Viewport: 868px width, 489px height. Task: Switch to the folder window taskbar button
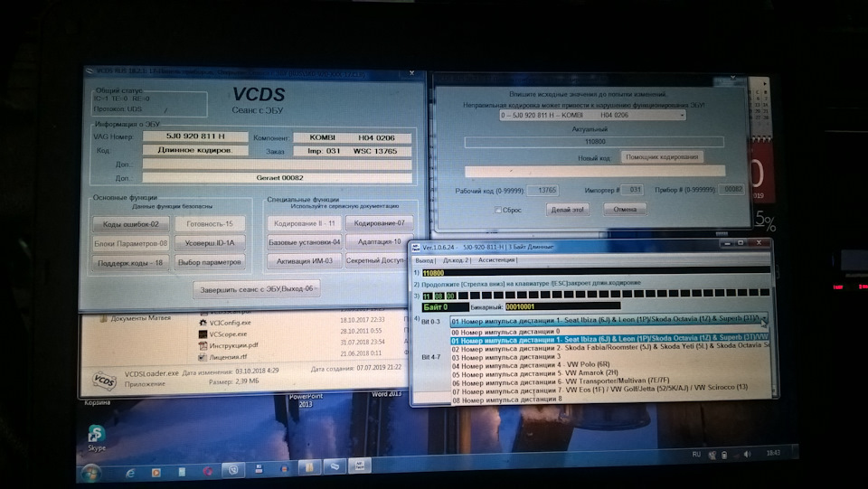(309, 468)
